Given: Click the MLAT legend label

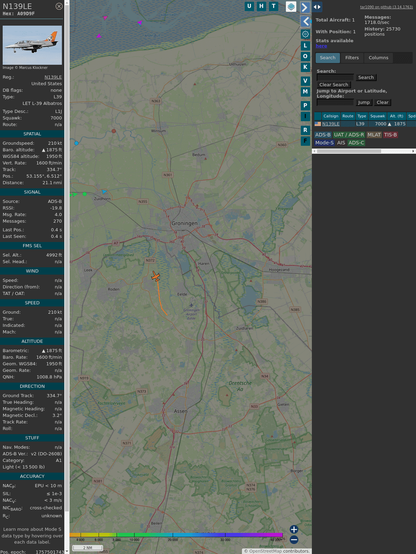Looking at the screenshot, I should [x=374, y=135].
